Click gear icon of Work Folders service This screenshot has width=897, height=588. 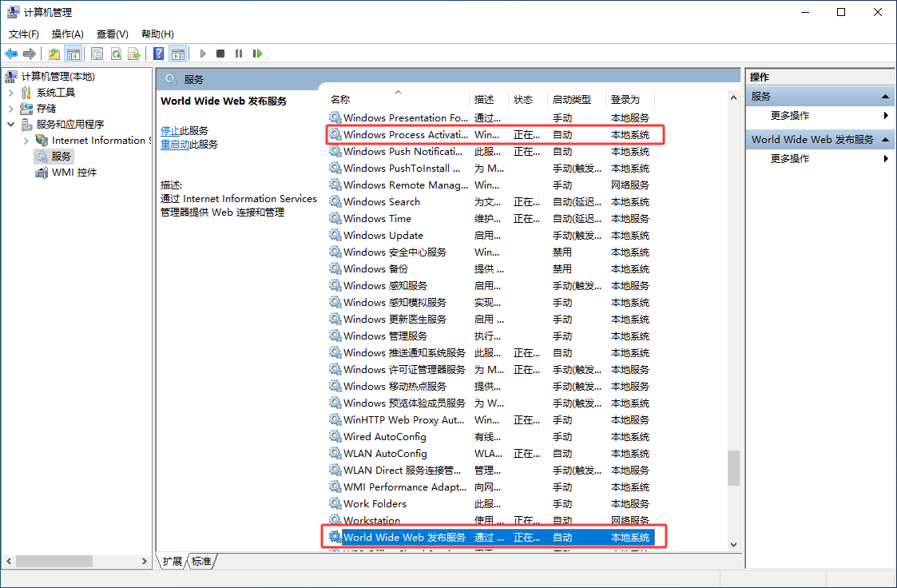click(x=335, y=503)
